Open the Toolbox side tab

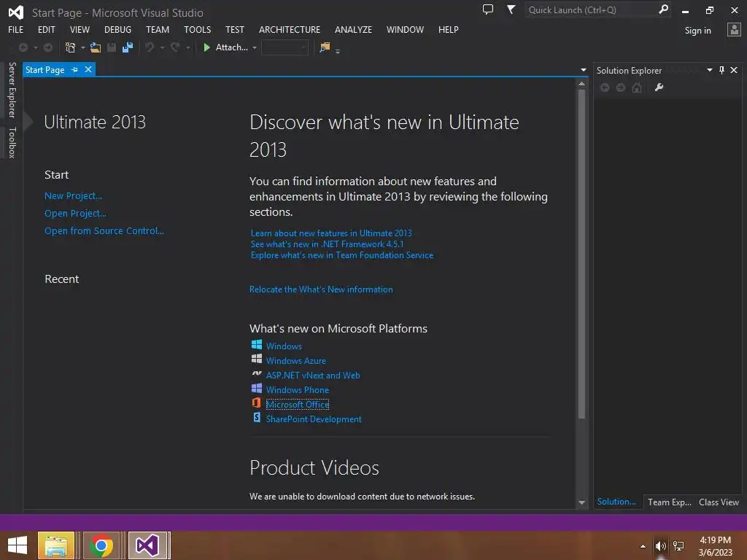tap(12, 142)
